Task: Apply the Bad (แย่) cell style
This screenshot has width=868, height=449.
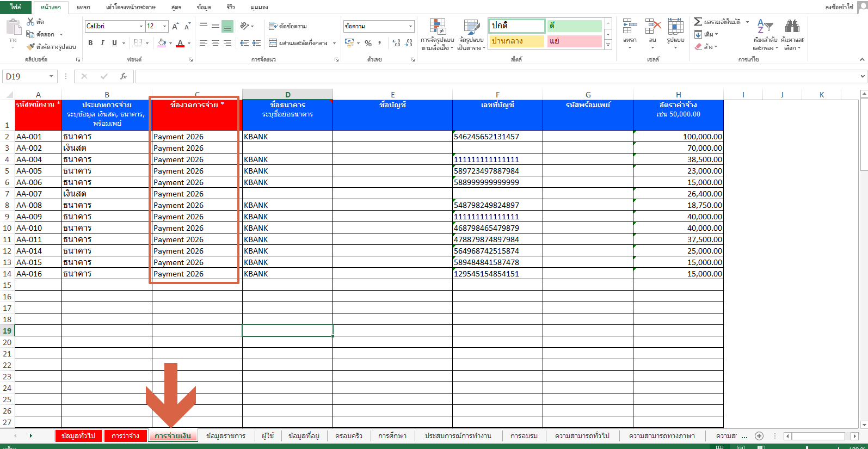Action: tap(575, 41)
